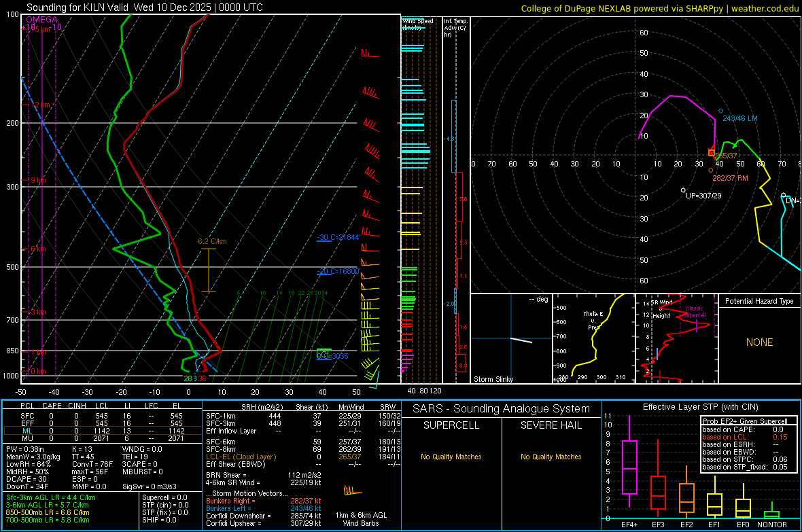Click 'Prob EF2+ Given Supercell' legend title

745,421
